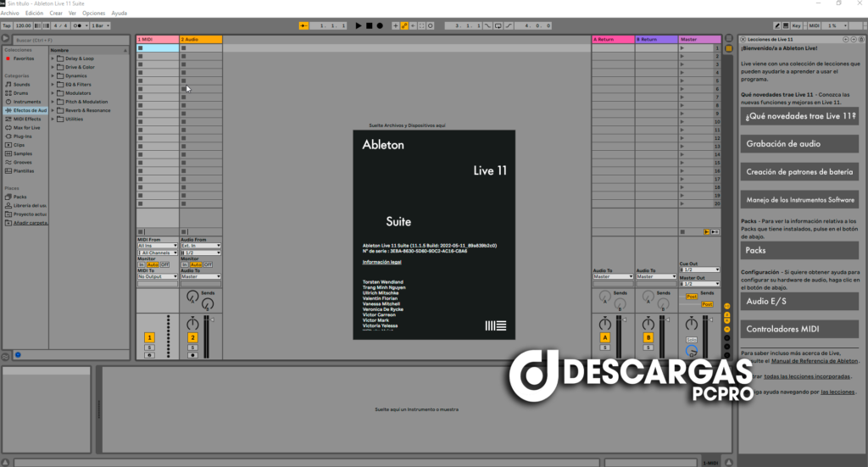Expand the Delay & Loop folder
The image size is (868, 467).
click(x=53, y=58)
